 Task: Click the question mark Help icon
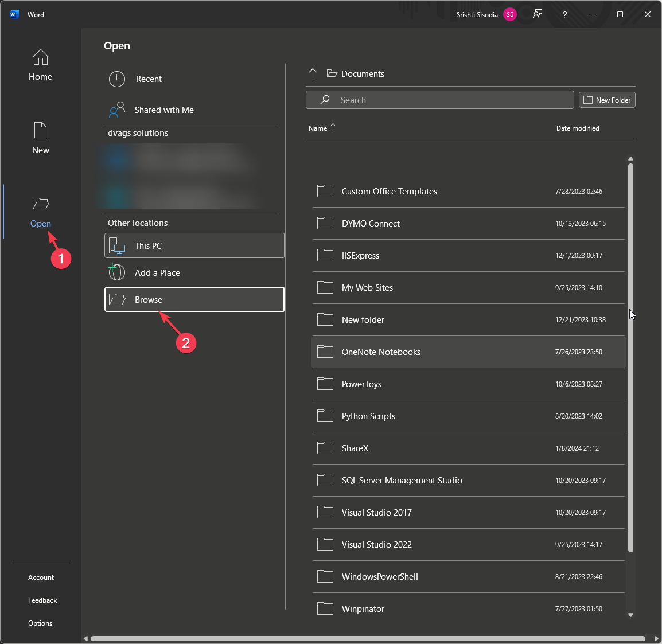point(565,14)
